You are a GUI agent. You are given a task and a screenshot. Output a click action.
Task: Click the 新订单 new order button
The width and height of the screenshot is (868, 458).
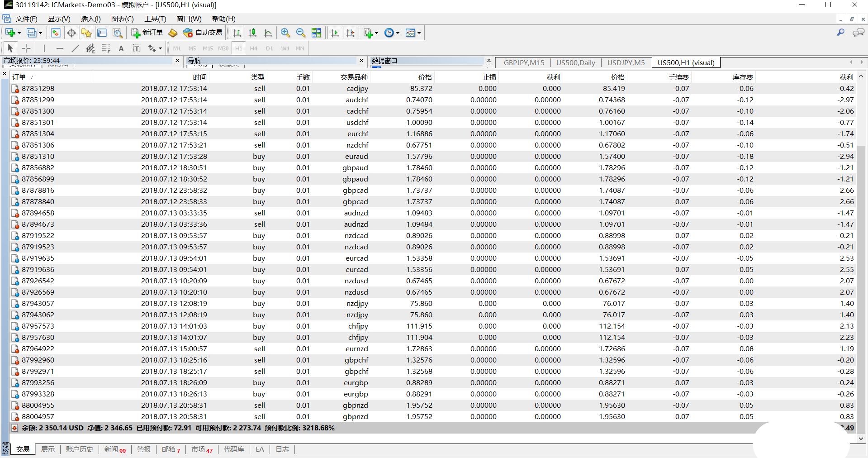point(147,33)
